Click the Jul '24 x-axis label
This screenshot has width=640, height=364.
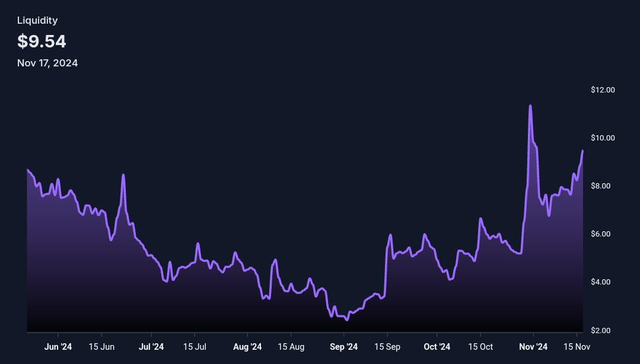pos(151,347)
